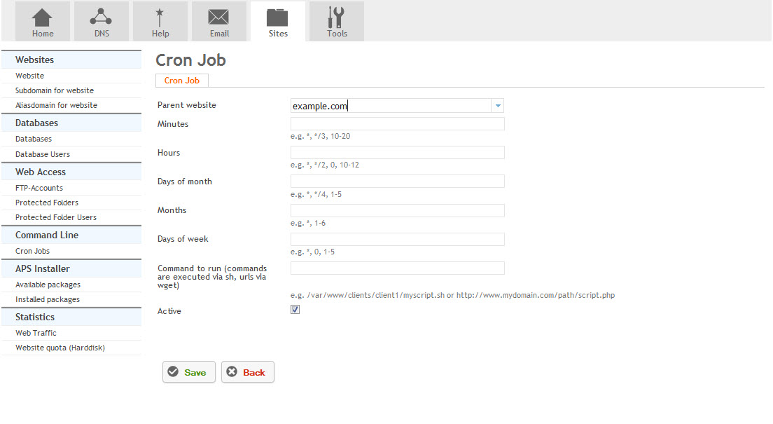Open the DNS module
773x424 pixels.
click(x=102, y=21)
